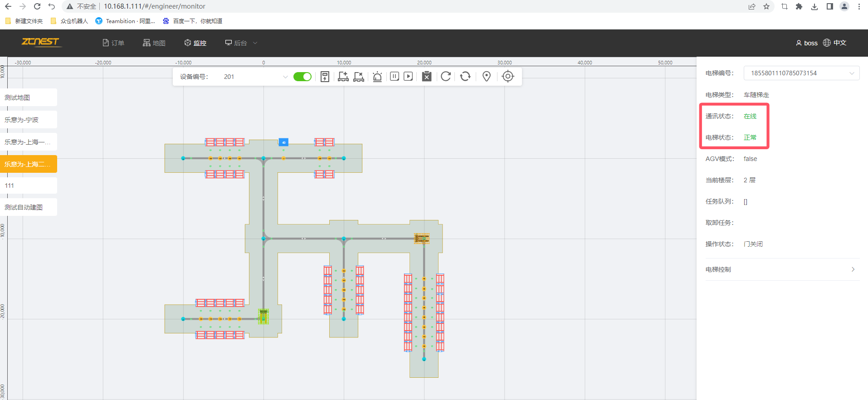This screenshot has width=868, height=400.
Task: Open the 电梯编号 elevator number dropdown
Action: point(801,73)
